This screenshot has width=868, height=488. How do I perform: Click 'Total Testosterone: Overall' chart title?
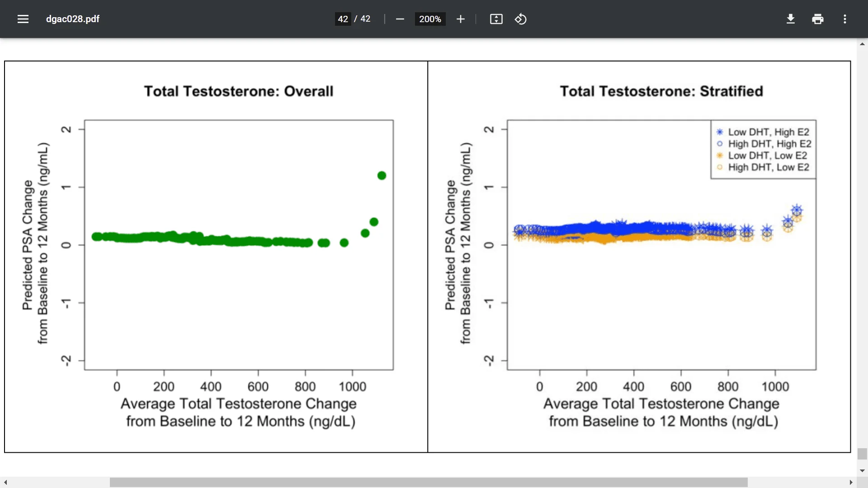239,91
